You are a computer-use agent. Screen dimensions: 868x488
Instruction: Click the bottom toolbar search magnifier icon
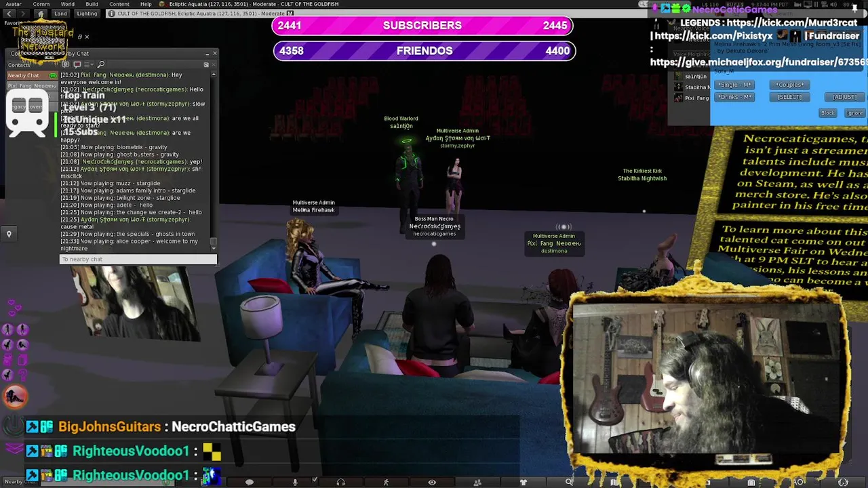[569, 482]
